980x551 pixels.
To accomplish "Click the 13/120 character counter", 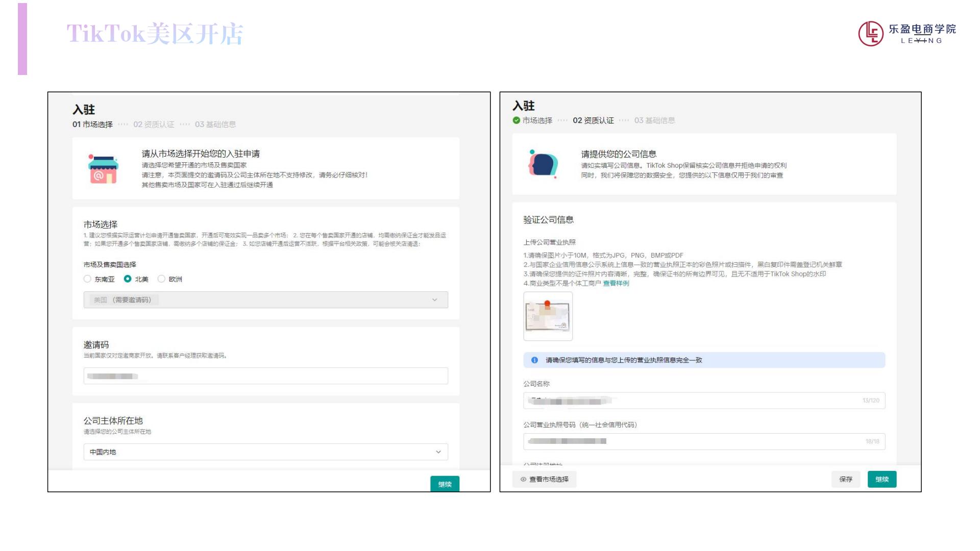I will tap(871, 400).
